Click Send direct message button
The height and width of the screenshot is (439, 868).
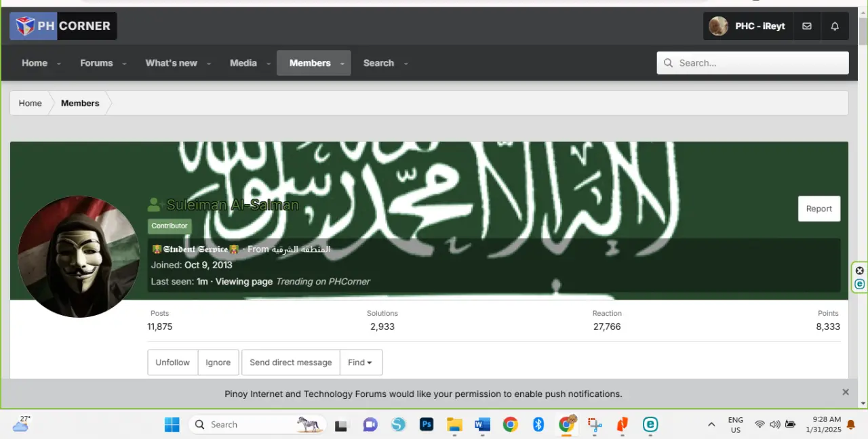tap(291, 362)
